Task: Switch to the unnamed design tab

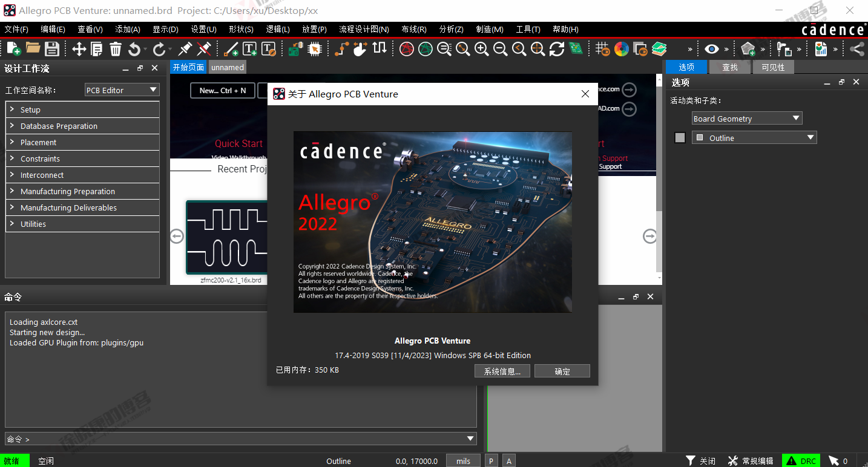Action: [228, 67]
